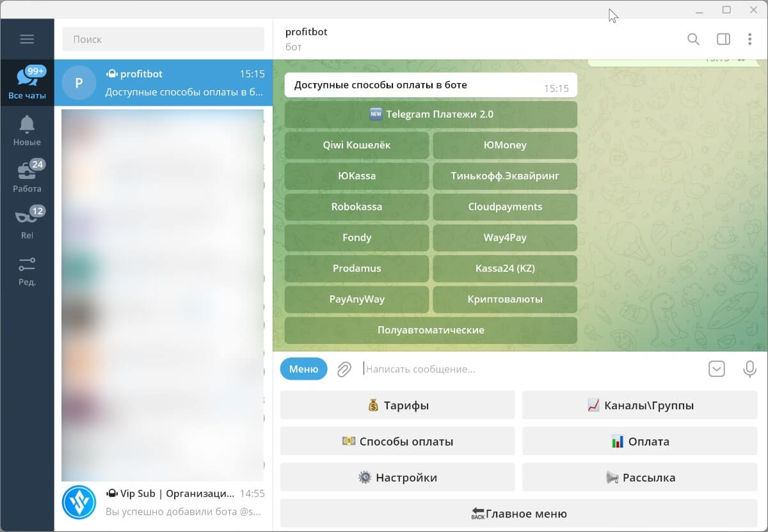Open the profitbot chat in the list
The height and width of the screenshot is (532, 768).
point(163,83)
